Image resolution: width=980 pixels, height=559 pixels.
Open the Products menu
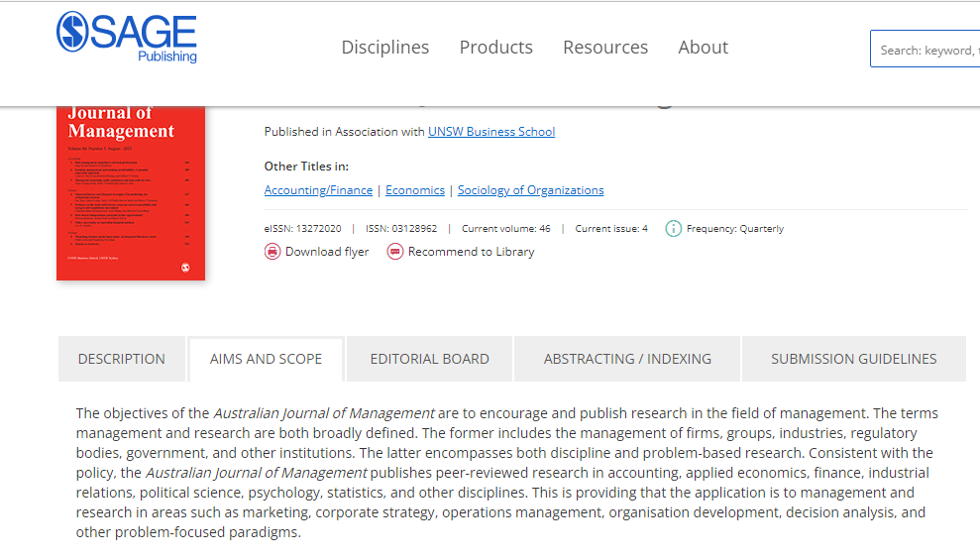coord(496,48)
